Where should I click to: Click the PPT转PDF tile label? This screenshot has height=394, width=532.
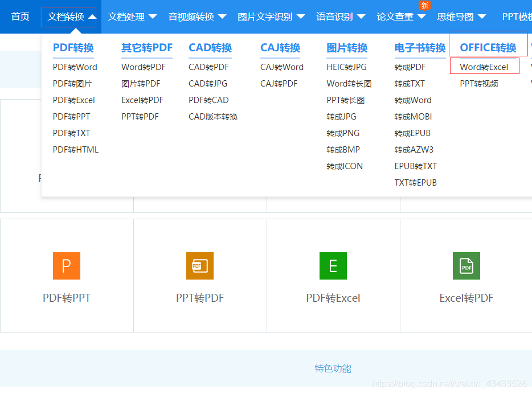[x=200, y=298]
